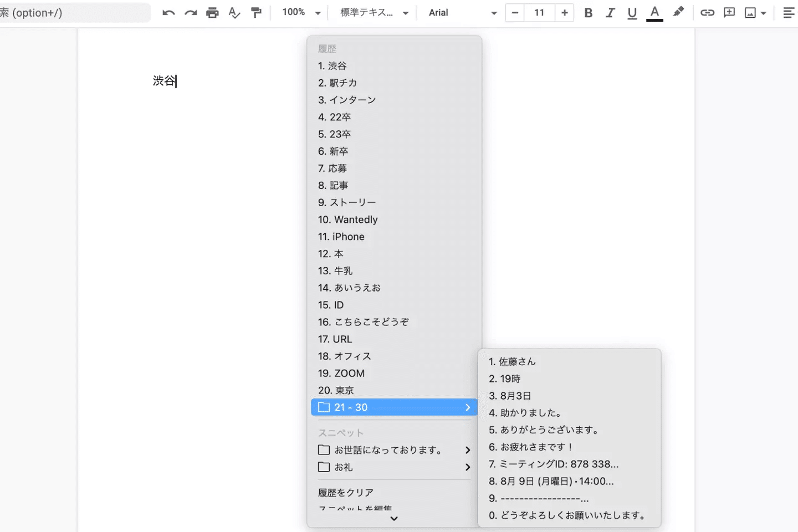Open the highlight color pen tool
Image resolution: width=798 pixels, height=532 pixels.
click(x=678, y=12)
